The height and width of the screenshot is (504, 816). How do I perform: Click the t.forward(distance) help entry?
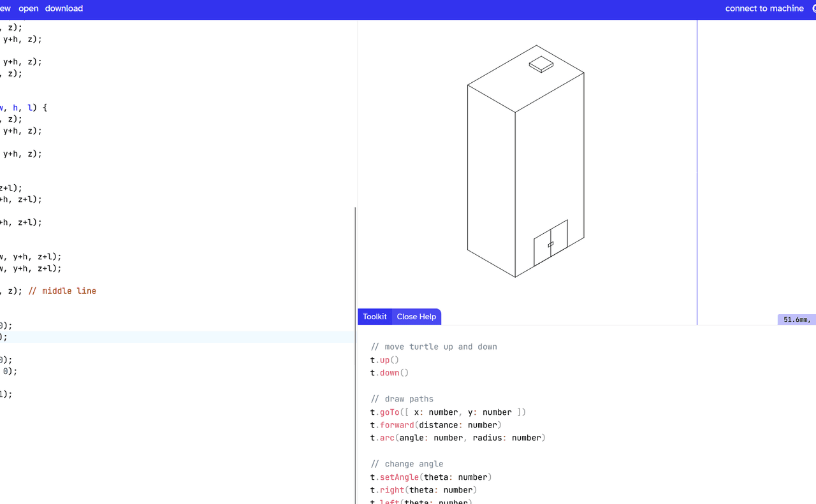point(435,425)
